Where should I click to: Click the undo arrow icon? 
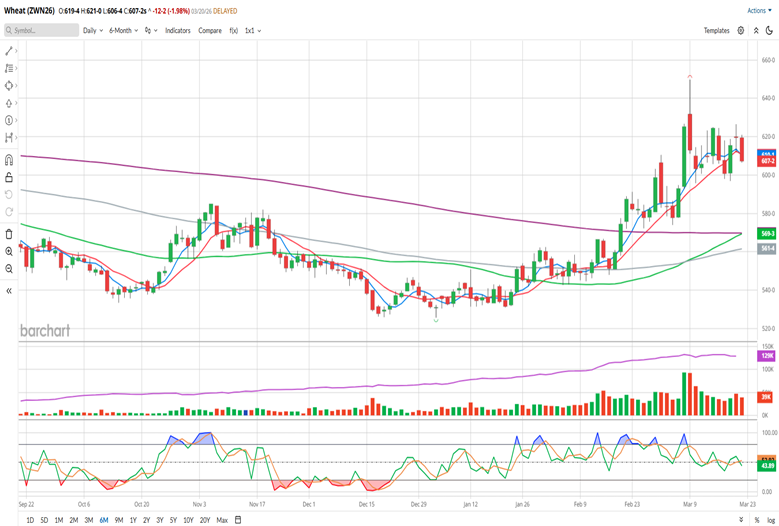pos(9,194)
